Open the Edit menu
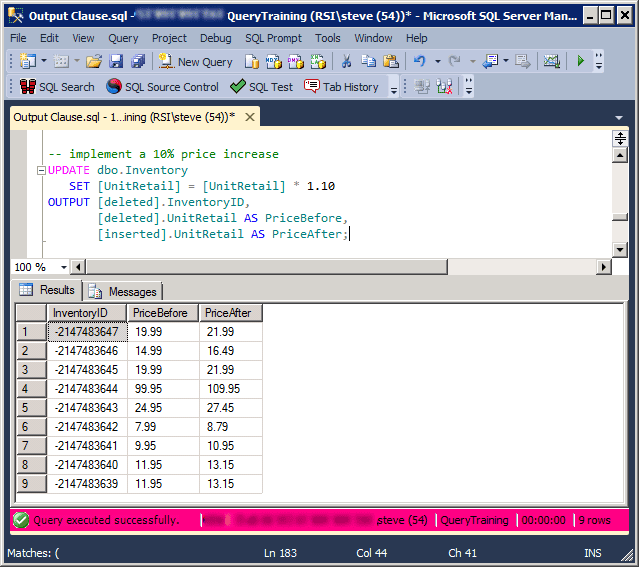The width and height of the screenshot is (639, 567). tap(49, 38)
